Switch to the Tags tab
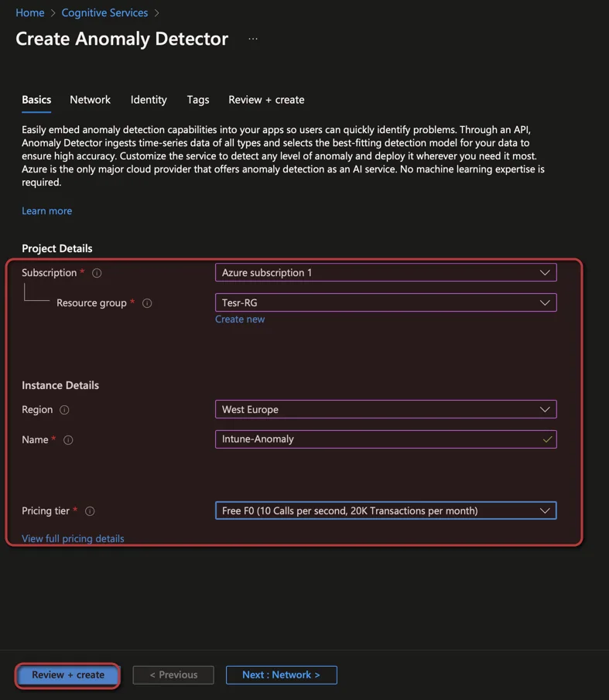This screenshot has width=609, height=700. (x=198, y=100)
